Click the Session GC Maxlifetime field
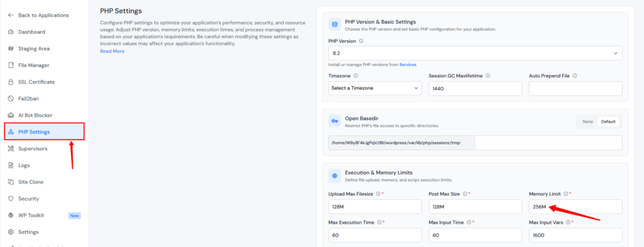Image resolution: width=644 pixels, height=247 pixels. [x=475, y=88]
